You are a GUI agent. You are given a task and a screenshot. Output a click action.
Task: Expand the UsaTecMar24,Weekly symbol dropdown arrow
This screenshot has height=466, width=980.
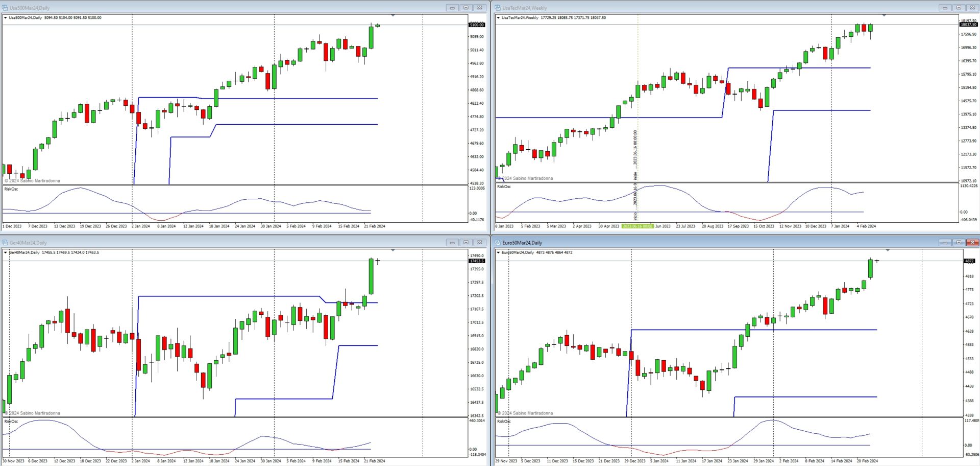(498, 18)
